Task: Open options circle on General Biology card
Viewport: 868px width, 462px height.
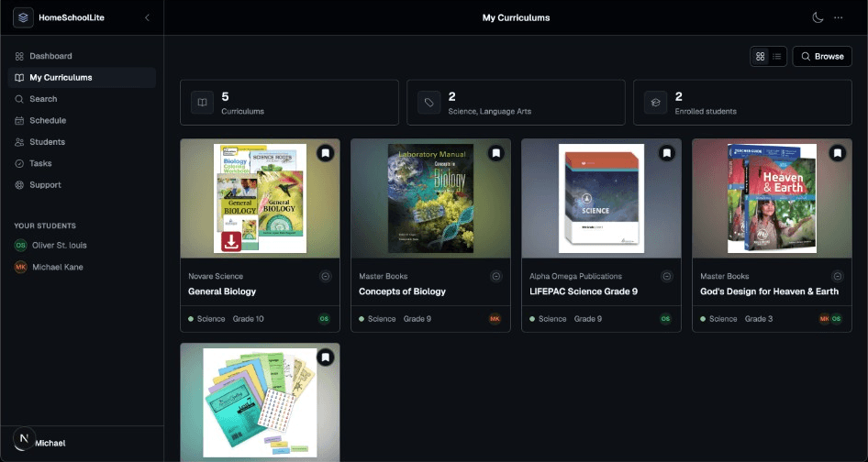Action: pyautogui.click(x=326, y=276)
